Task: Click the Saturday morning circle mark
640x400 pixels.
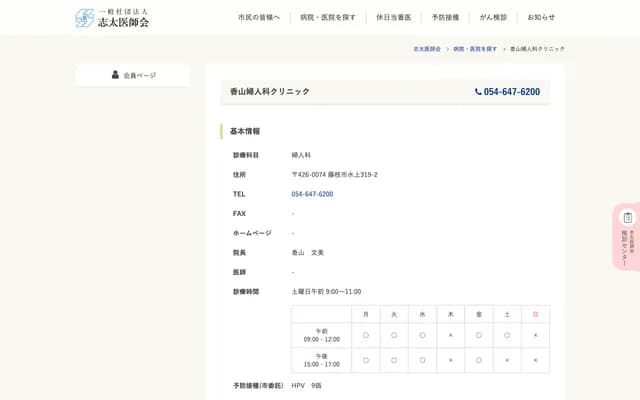Action: click(507, 336)
